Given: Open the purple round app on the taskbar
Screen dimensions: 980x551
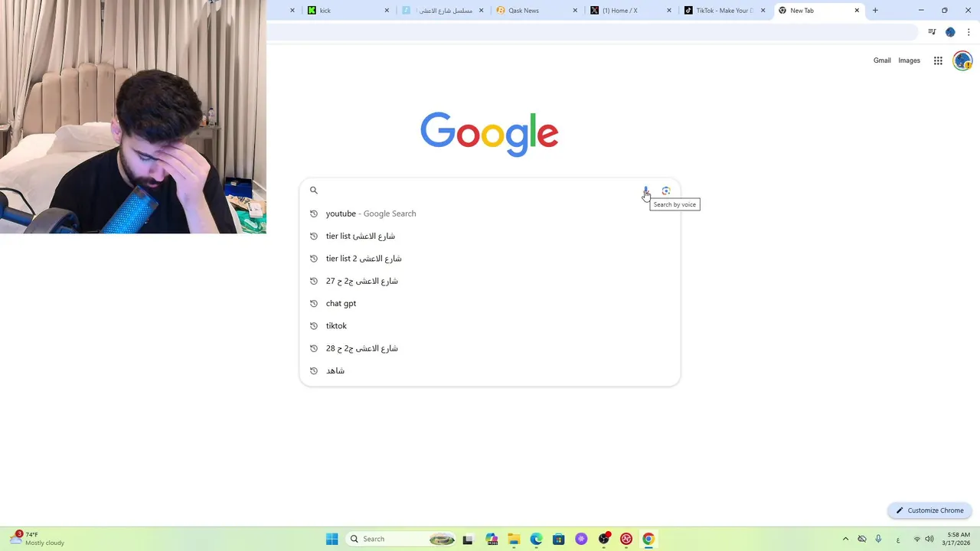Looking at the screenshot, I should [x=581, y=539].
